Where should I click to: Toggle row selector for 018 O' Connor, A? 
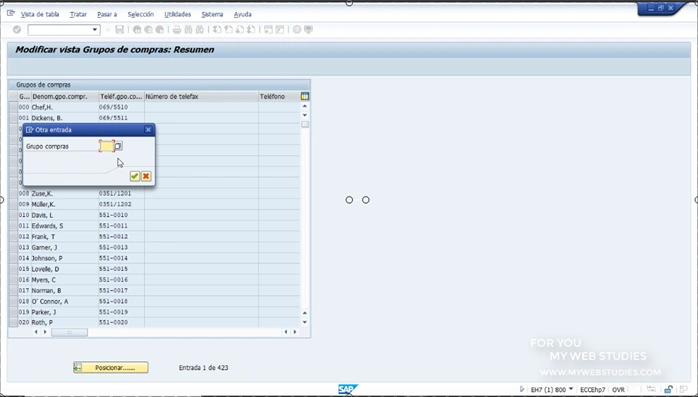[x=13, y=301]
